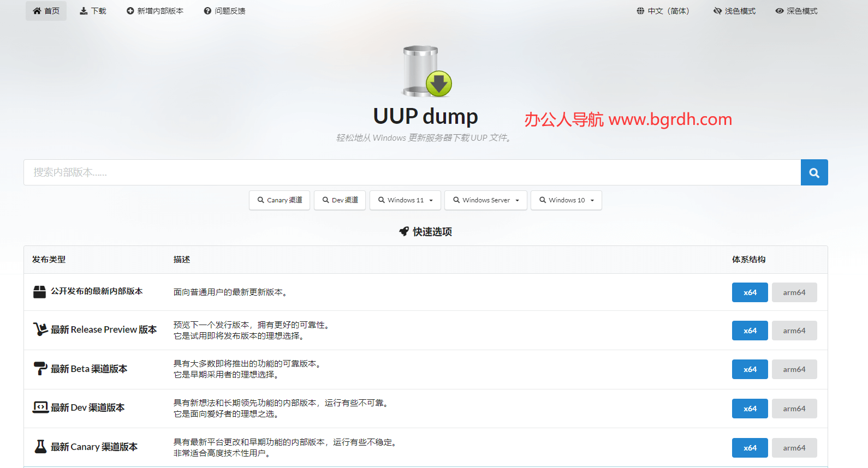Click the 快速选项 section heading
The image size is (868, 468).
tap(432, 232)
